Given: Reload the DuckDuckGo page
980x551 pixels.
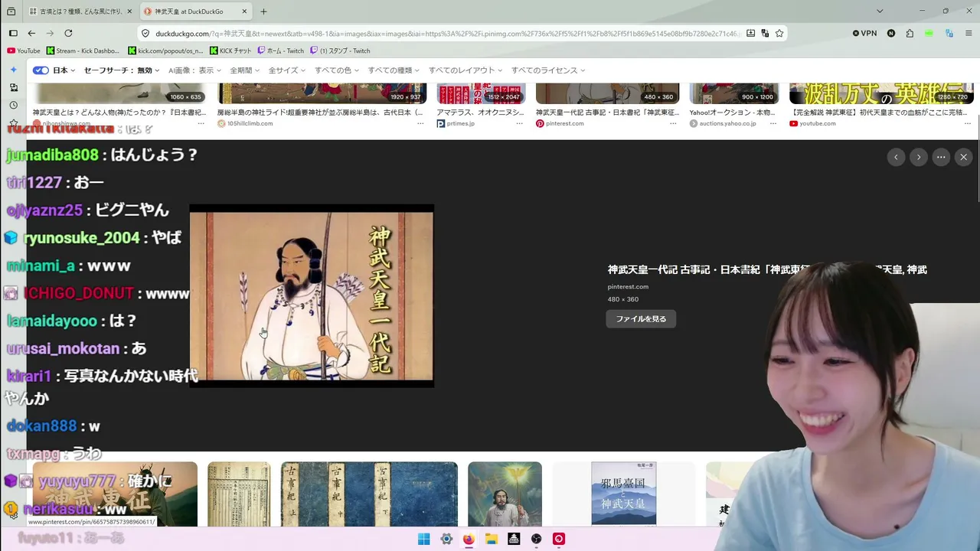Looking at the screenshot, I should pos(68,33).
